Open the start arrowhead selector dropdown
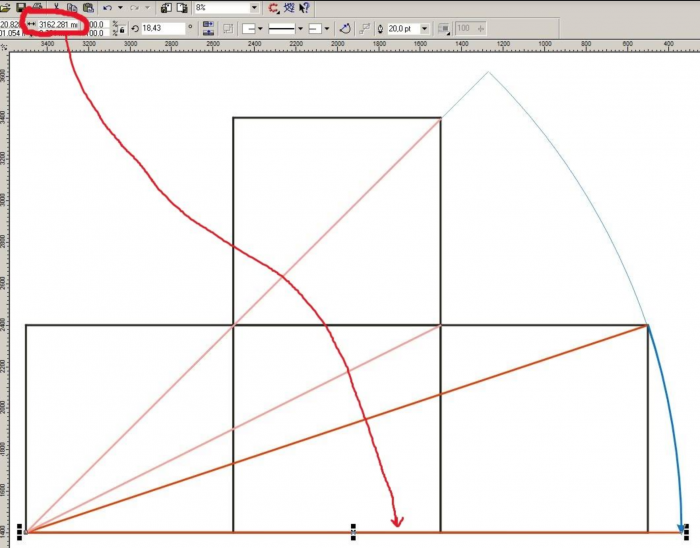Screen dimensions: 700x548 259,29
